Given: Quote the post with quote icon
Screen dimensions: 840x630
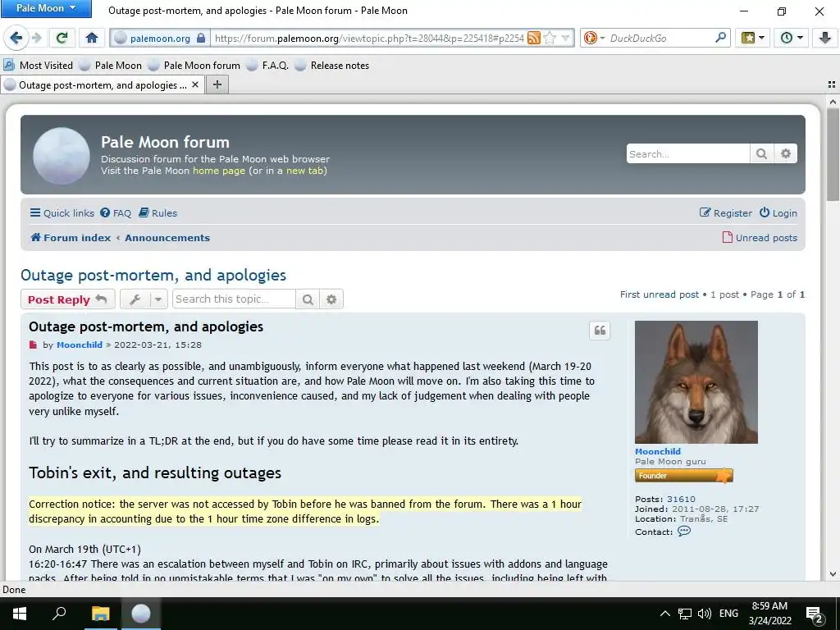Looking at the screenshot, I should click(x=600, y=331).
